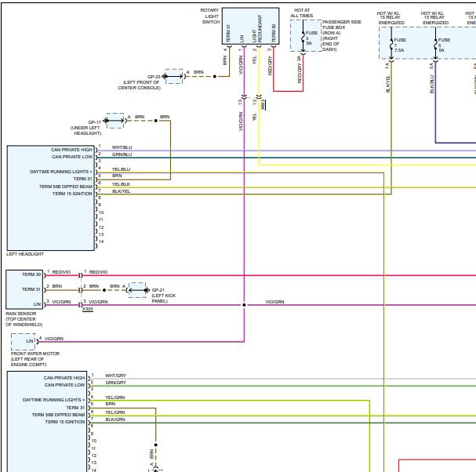Select the GP-17 ground point symbol
Screen dimensions: 476x472
(115, 121)
